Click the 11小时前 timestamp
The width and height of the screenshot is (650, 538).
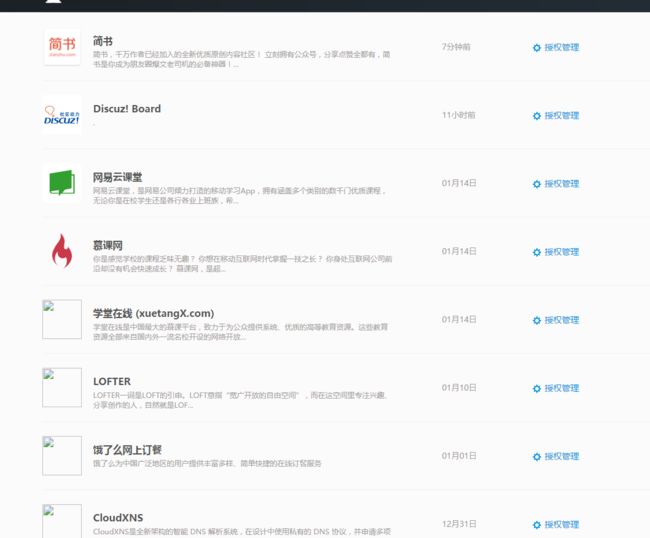(458, 115)
